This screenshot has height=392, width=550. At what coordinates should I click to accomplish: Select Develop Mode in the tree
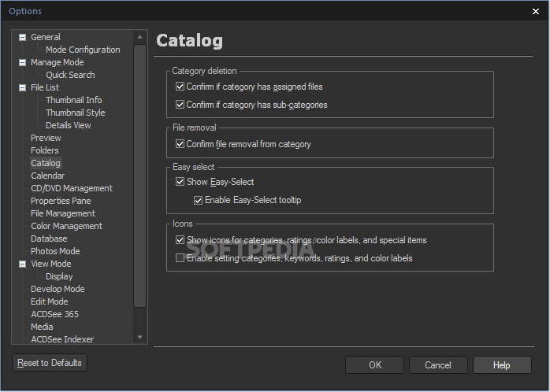click(58, 289)
